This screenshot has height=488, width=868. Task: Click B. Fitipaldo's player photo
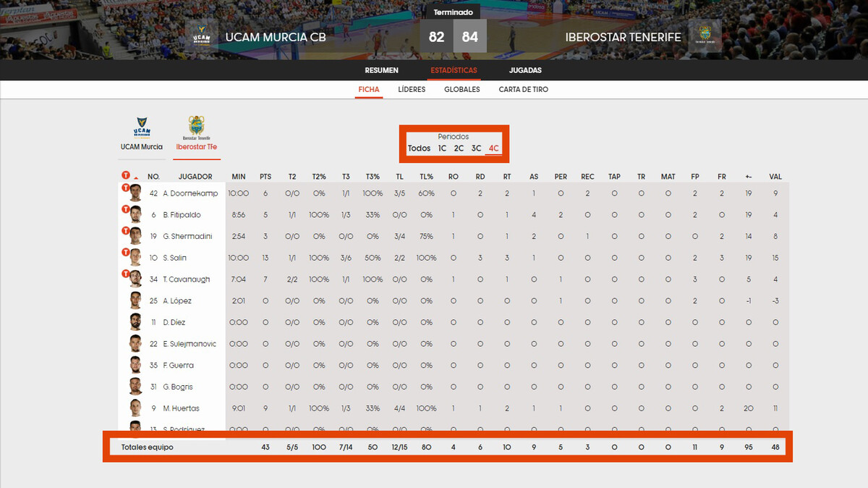pyautogui.click(x=135, y=214)
